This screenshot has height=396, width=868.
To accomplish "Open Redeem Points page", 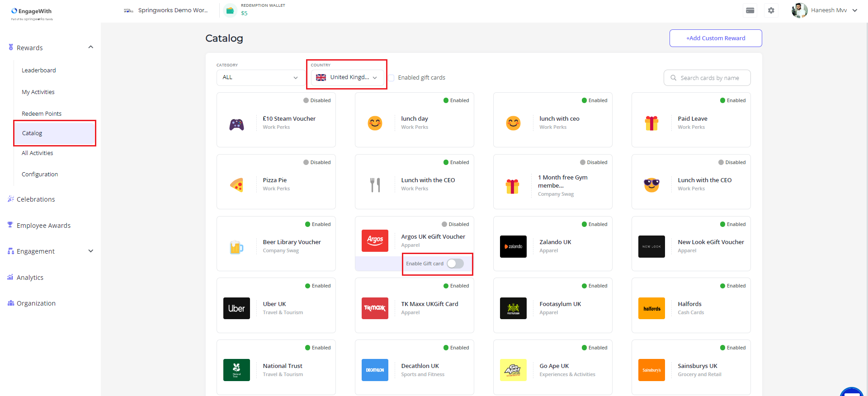I will point(42,113).
